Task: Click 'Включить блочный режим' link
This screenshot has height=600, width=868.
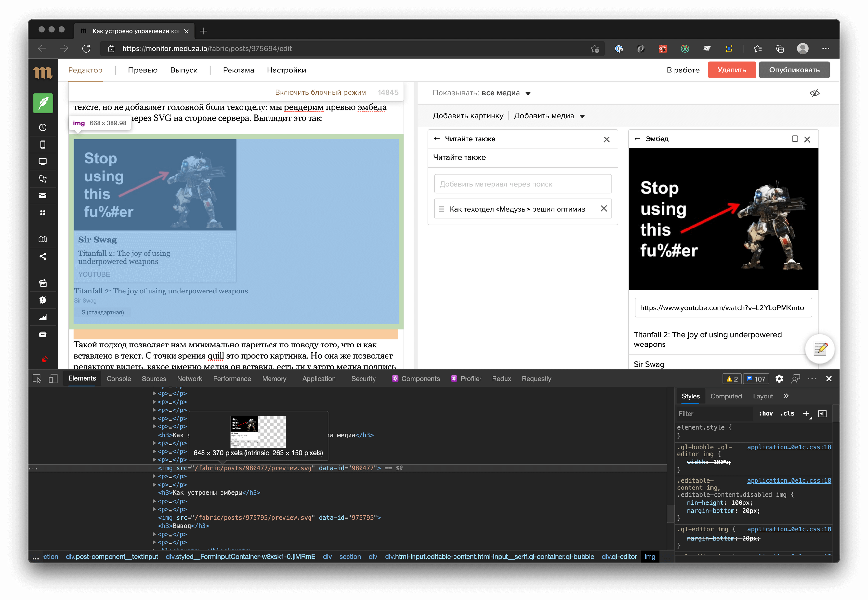Action: point(320,93)
